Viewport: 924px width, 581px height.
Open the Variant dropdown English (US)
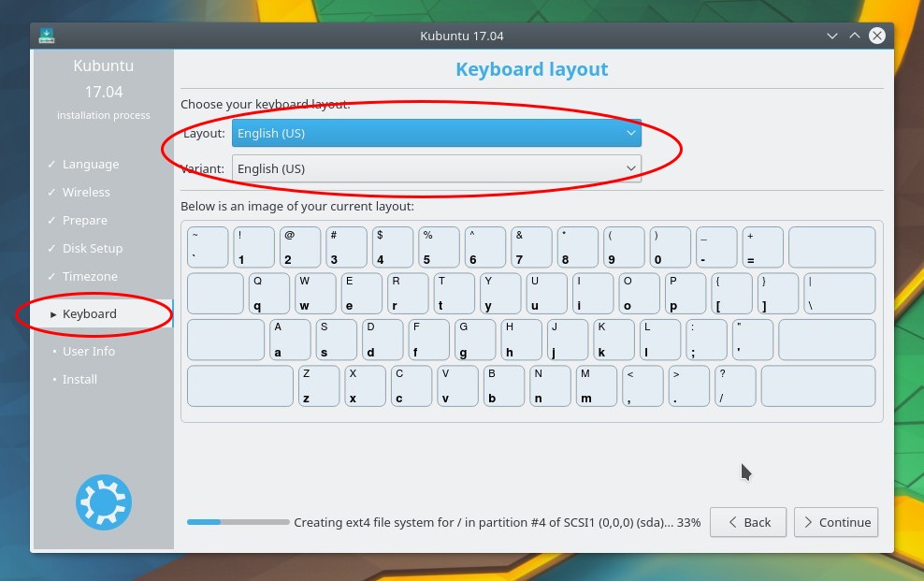point(436,168)
